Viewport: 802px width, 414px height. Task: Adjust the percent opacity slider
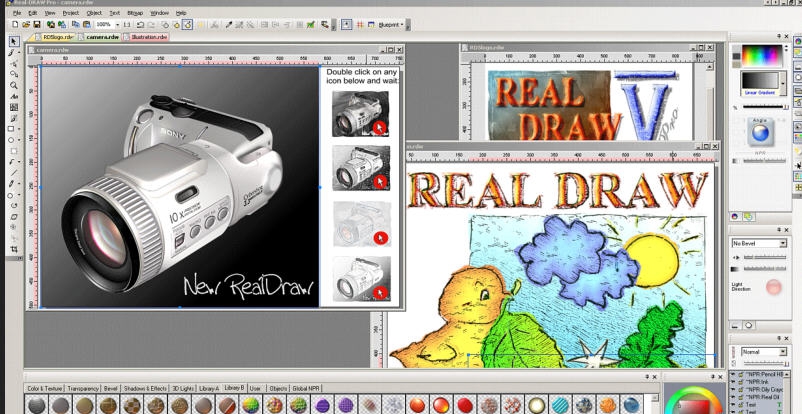pos(764,106)
